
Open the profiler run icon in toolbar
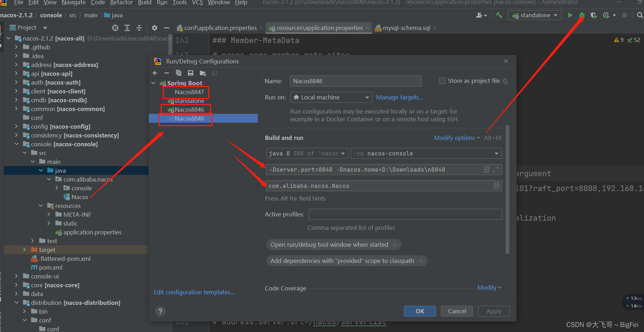[606, 15]
